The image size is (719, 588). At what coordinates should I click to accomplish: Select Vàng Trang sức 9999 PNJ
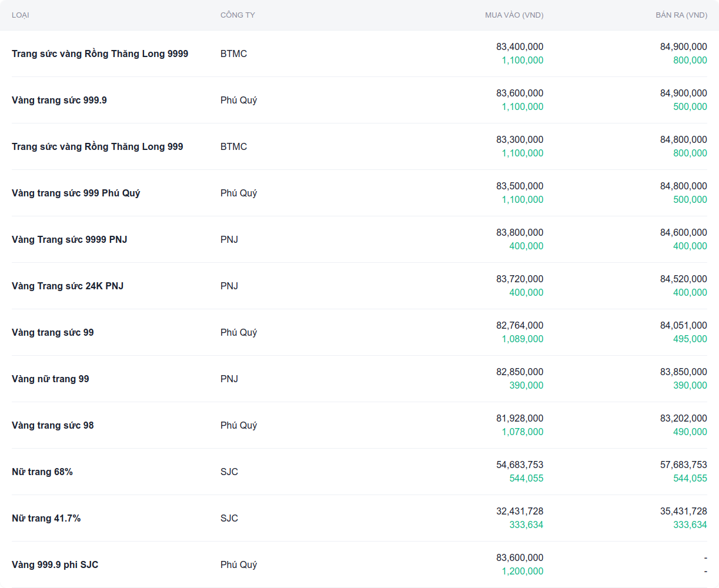(x=69, y=239)
